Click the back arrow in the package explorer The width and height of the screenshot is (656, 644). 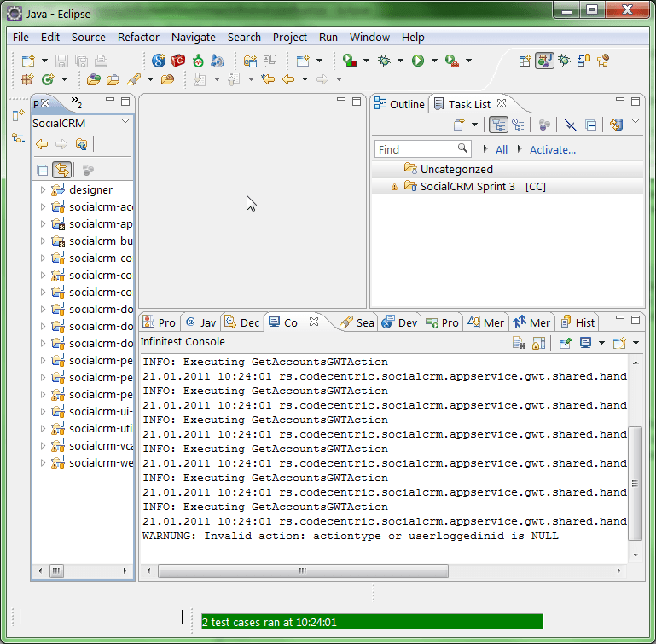[42, 144]
